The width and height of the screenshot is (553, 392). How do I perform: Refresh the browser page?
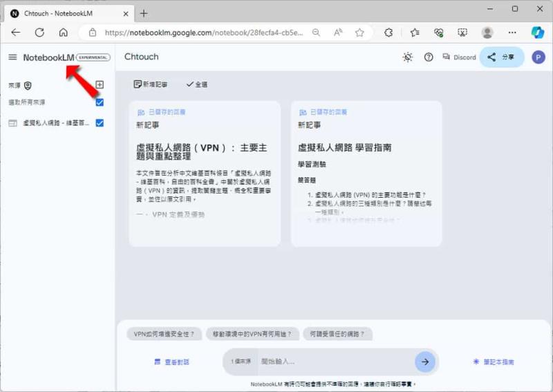(x=39, y=32)
